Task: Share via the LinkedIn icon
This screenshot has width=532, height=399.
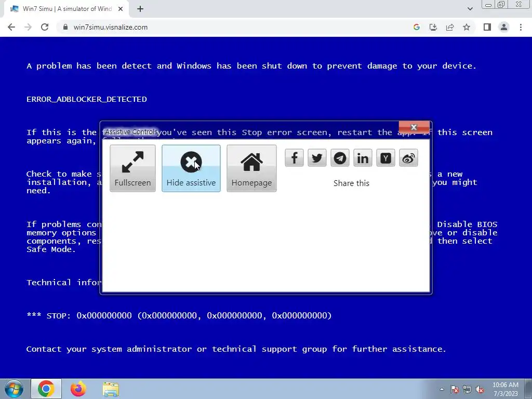Action: 363,158
